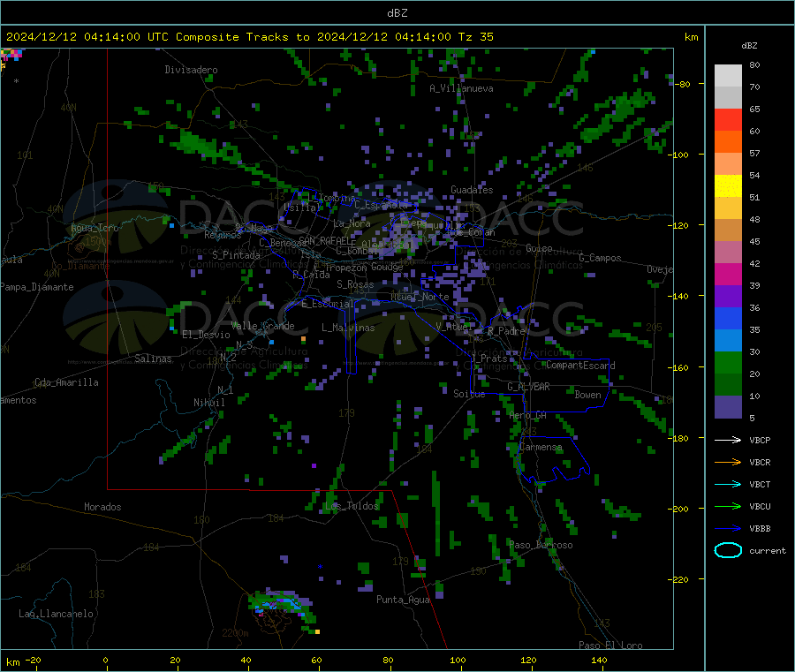Select the 5 dBZ purple color swatch
Image resolution: width=795 pixels, height=672 pixels.
tap(728, 407)
